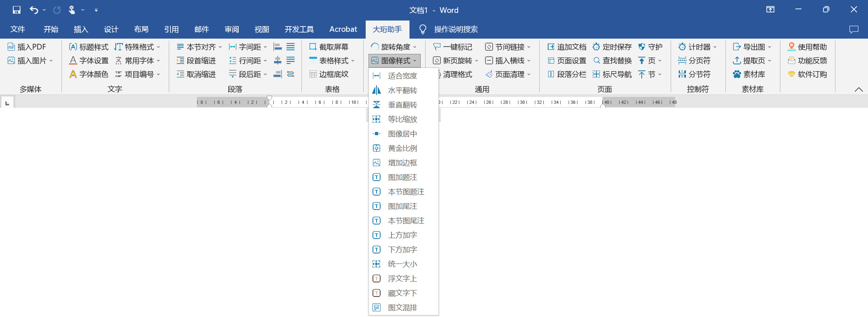This screenshot has width=868, height=317.
Task: Select 水平翻转 menu item
Action: coord(403,91)
